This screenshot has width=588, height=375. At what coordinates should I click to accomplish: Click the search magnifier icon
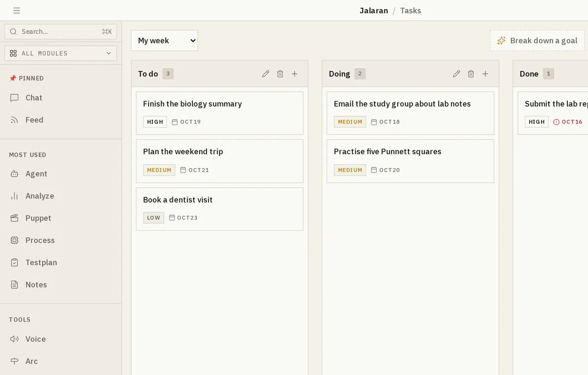13,32
